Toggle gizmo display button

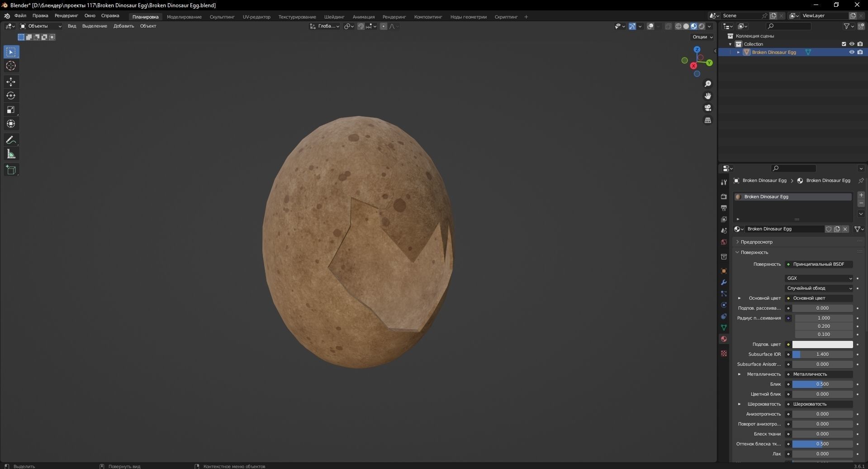pos(632,26)
